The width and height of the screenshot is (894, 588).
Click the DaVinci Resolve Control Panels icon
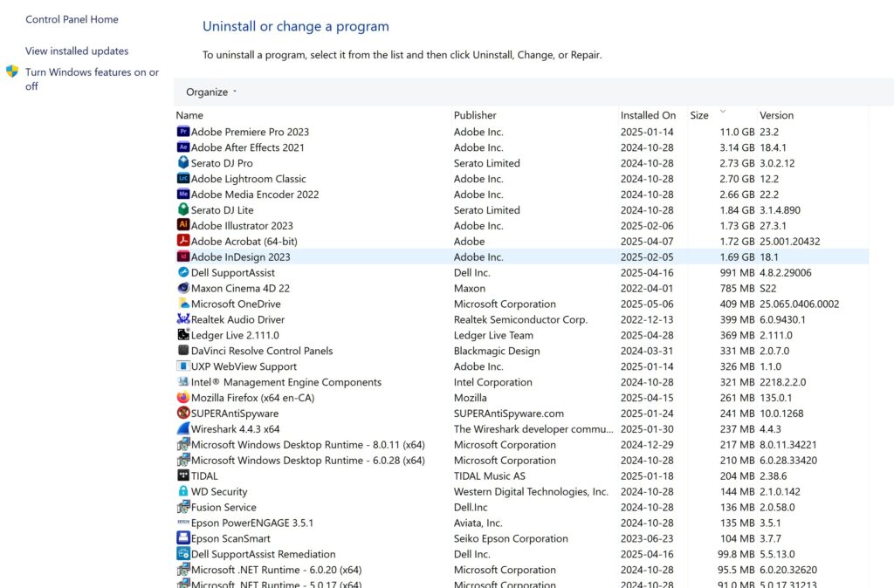pyautogui.click(x=183, y=351)
